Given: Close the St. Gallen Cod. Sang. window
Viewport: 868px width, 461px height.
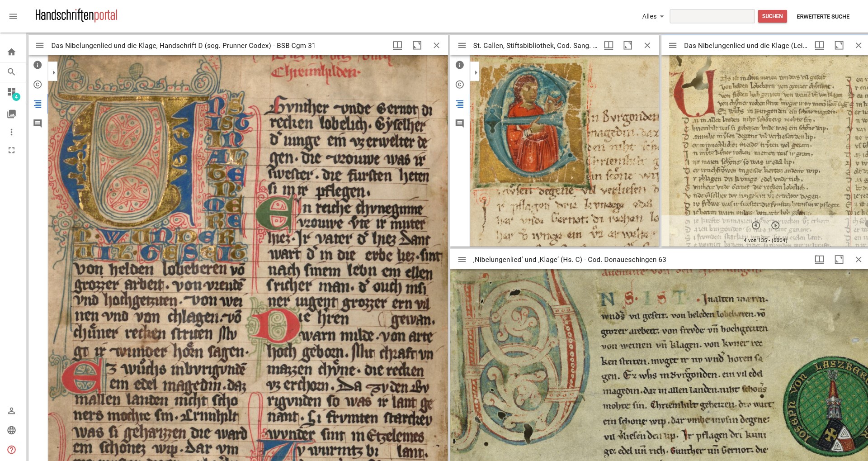Looking at the screenshot, I should (647, 45).
